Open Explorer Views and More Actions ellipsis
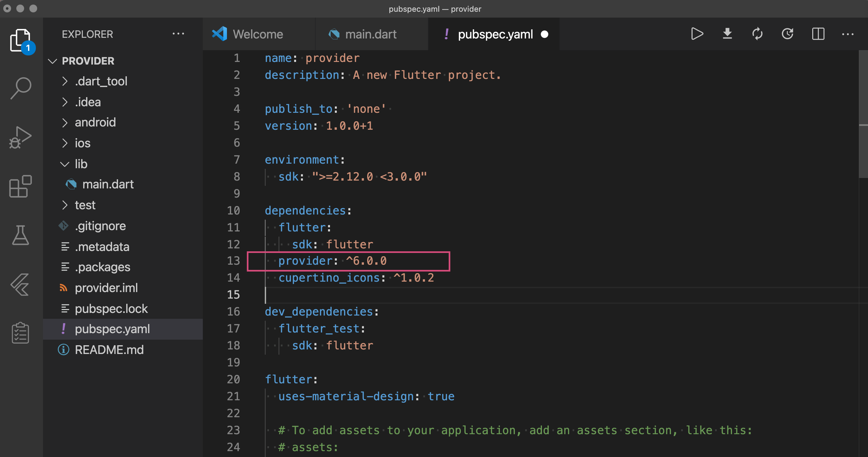 (x=178, y=34)
